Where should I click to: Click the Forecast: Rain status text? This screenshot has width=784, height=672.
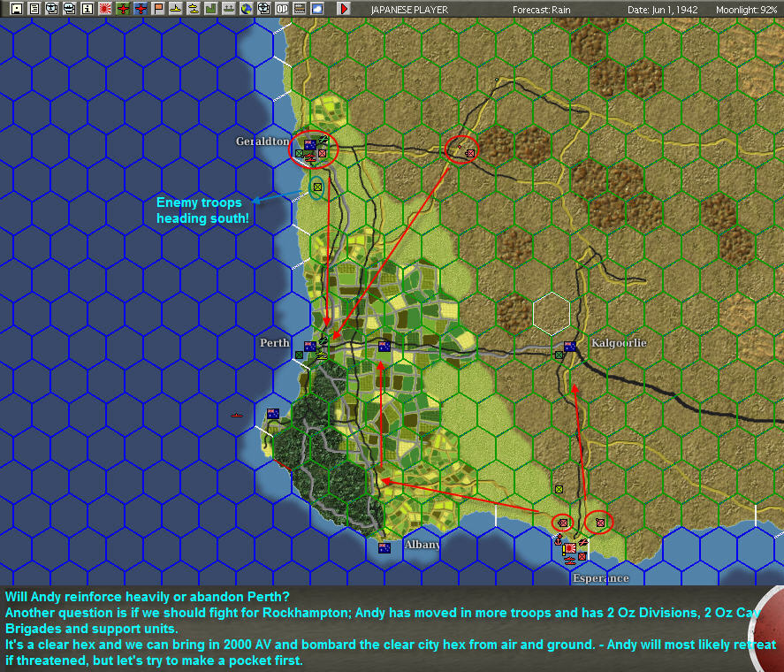[x=541, y=10]
